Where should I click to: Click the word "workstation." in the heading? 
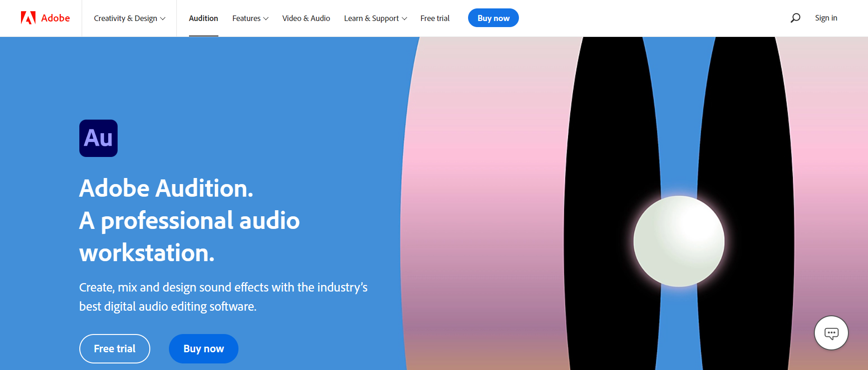click(147, 253)
